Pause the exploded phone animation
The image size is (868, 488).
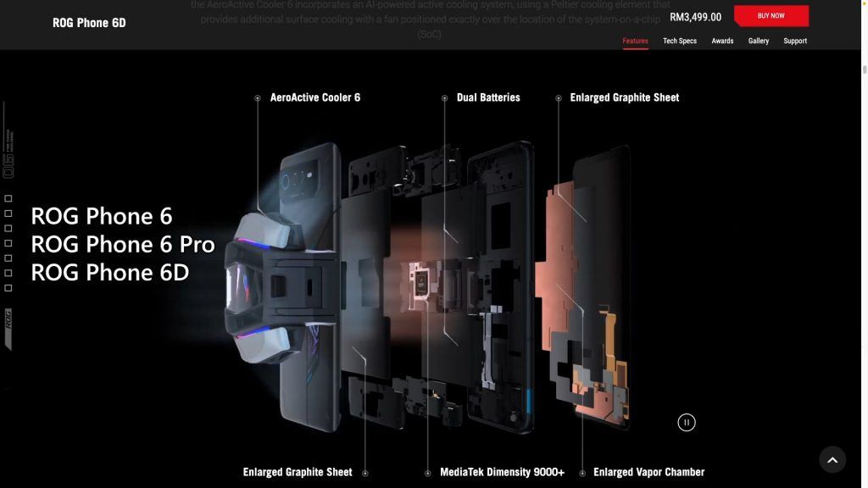pyautogui.click(x=687, y=422)
